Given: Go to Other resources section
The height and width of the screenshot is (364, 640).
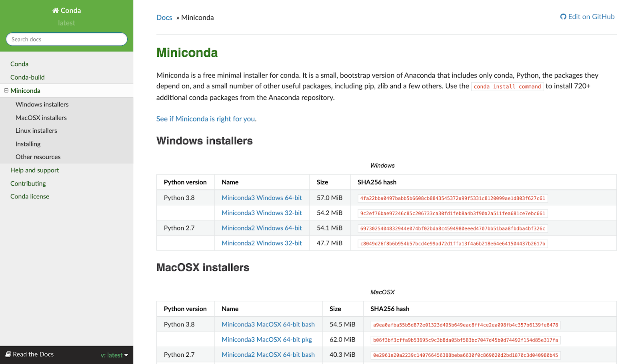Looking at the screenshot, I should point(38,157).
